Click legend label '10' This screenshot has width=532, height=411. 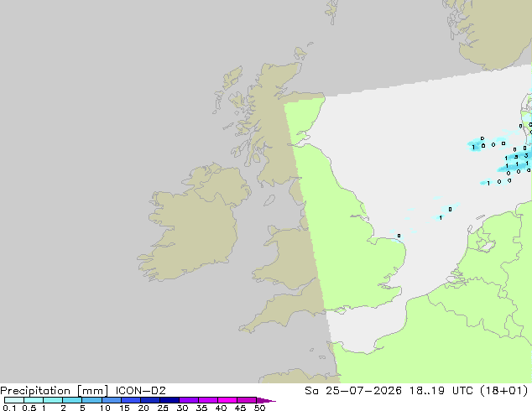coord(105,408)
